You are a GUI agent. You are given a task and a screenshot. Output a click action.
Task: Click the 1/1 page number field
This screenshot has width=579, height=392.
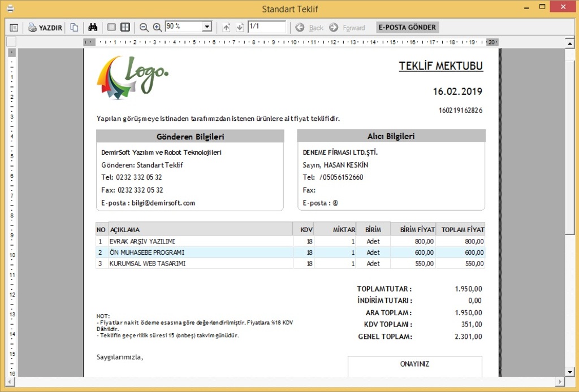point(267,27)
